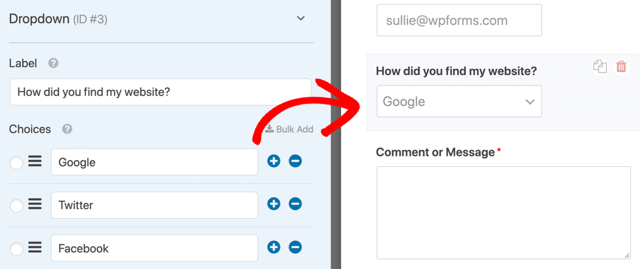The width and height of the screenshot is (644, 269).
Task: Delete the dropdown field via trash icon
Action: [x=621, y=66]
